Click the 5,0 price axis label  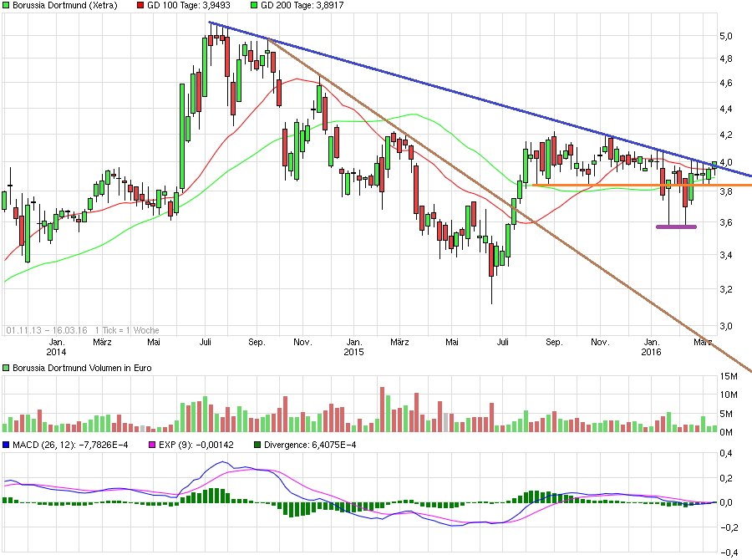coord(726,36)
